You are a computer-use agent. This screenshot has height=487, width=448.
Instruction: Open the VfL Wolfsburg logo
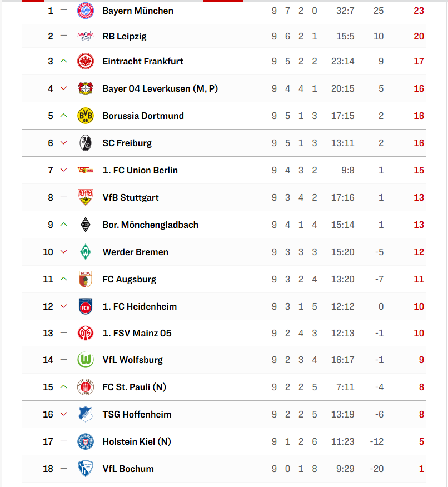point(86,360)
